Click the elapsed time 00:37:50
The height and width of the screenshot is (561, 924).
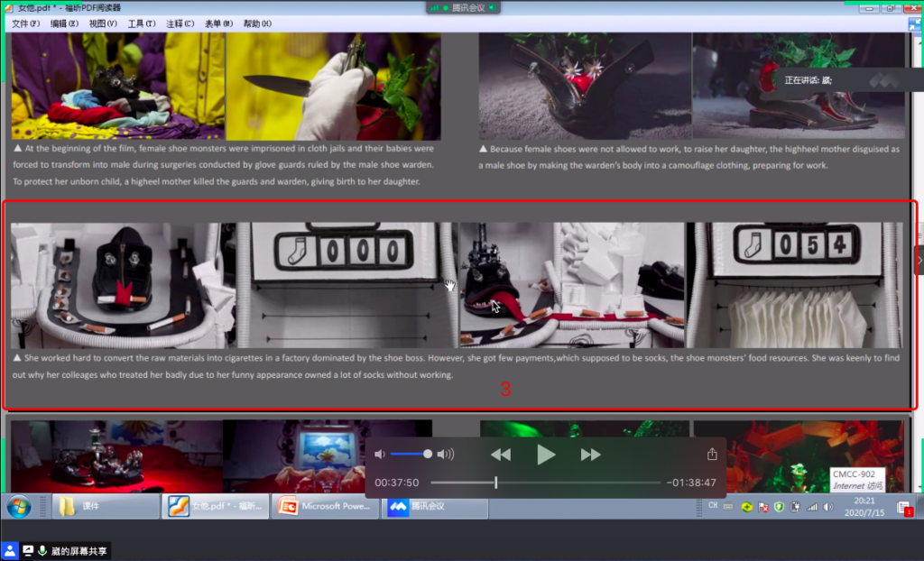(x=397, y=483)
